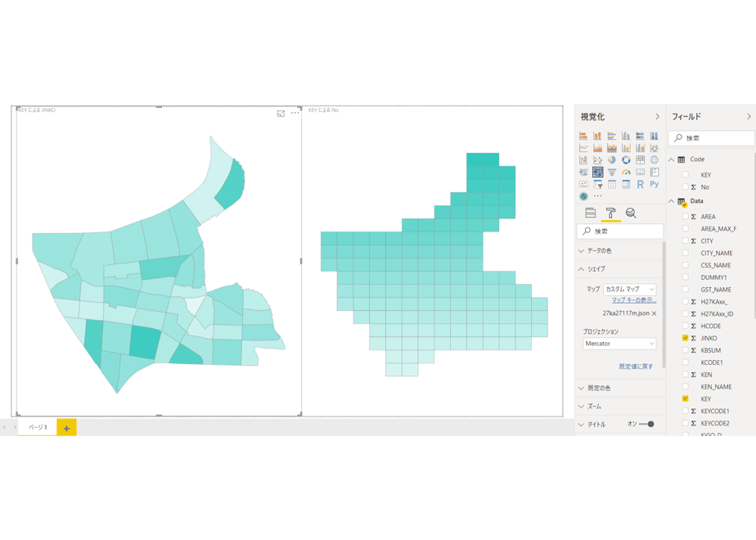This screenshot has height=540, width=756.
Task: Select the funnel chart visual
Action: point(612,172)
